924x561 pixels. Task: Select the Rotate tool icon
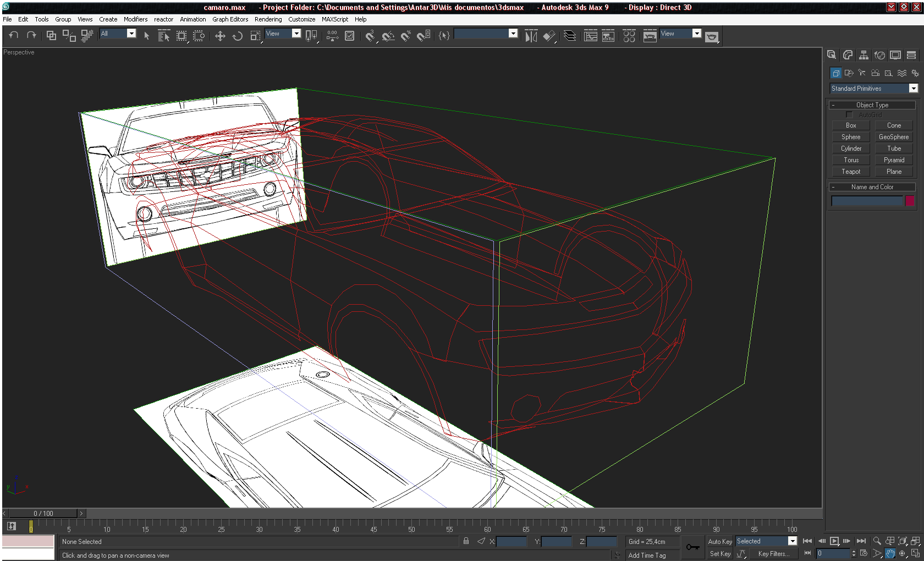[x=238, y=36]
